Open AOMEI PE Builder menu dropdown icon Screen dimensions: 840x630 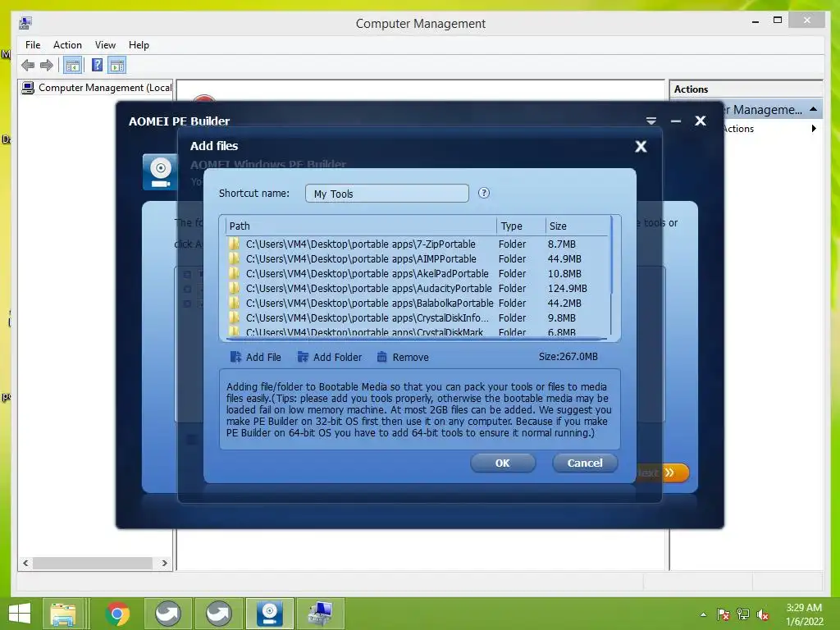(x=651, y=121)
